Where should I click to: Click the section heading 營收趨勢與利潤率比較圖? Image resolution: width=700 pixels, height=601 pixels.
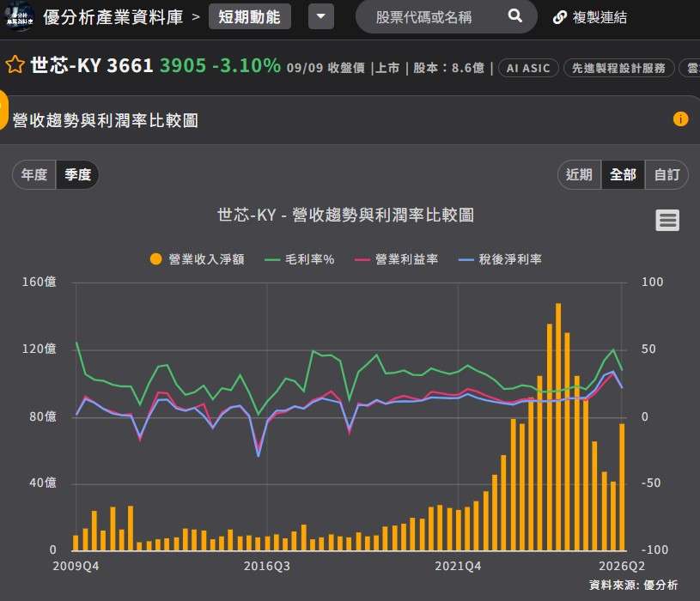[x=106, y=120]
